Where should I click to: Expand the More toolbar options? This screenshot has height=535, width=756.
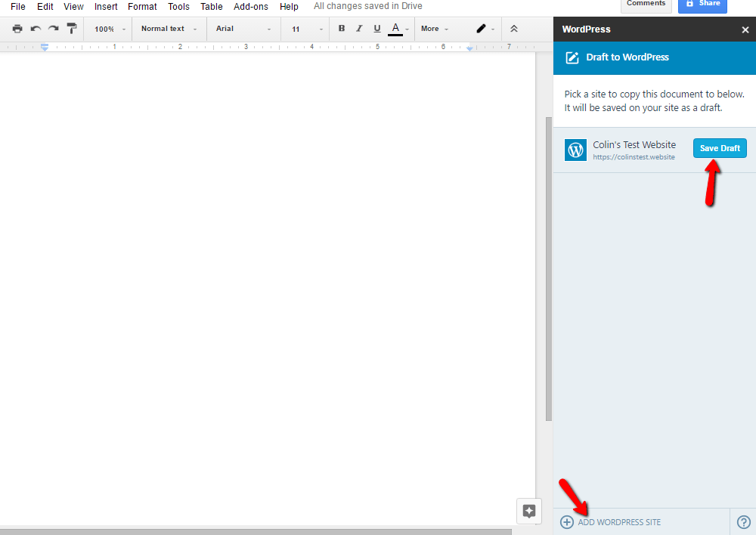434,29
